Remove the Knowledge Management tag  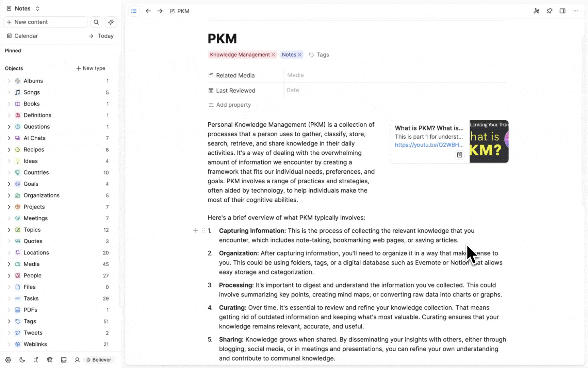[x=273, y=55]
